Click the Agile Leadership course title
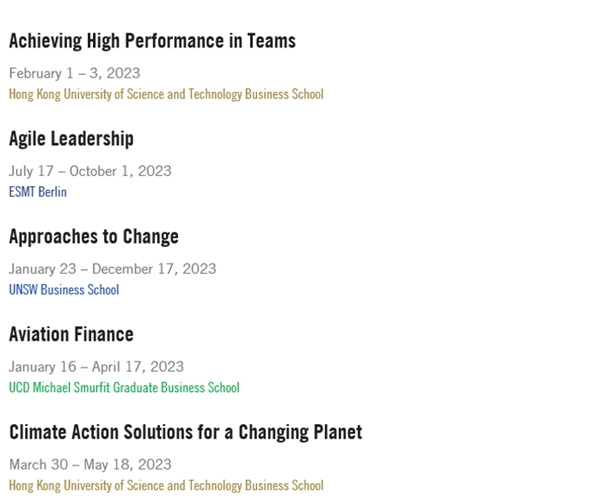 coord(71,139)
